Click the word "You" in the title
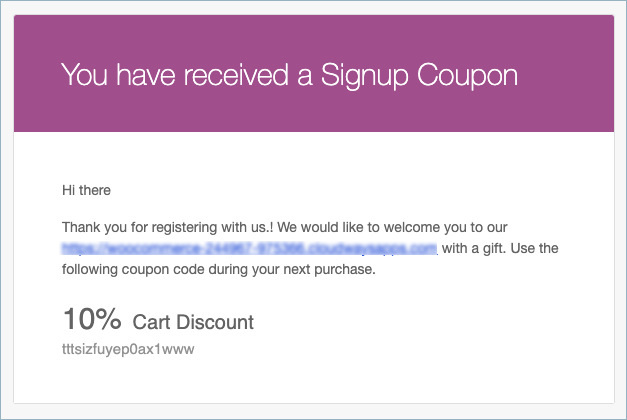Screen dimensions: 627x420 (x=84, y=74)
